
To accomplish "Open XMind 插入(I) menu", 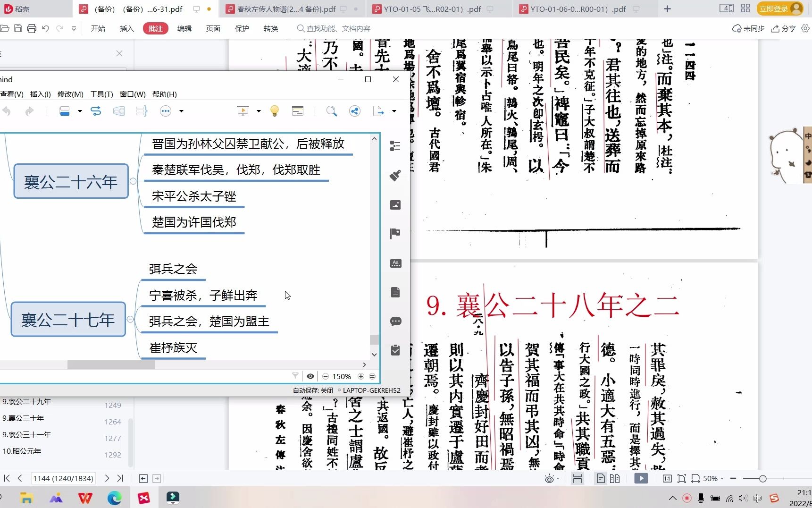I will pos(41,94).
